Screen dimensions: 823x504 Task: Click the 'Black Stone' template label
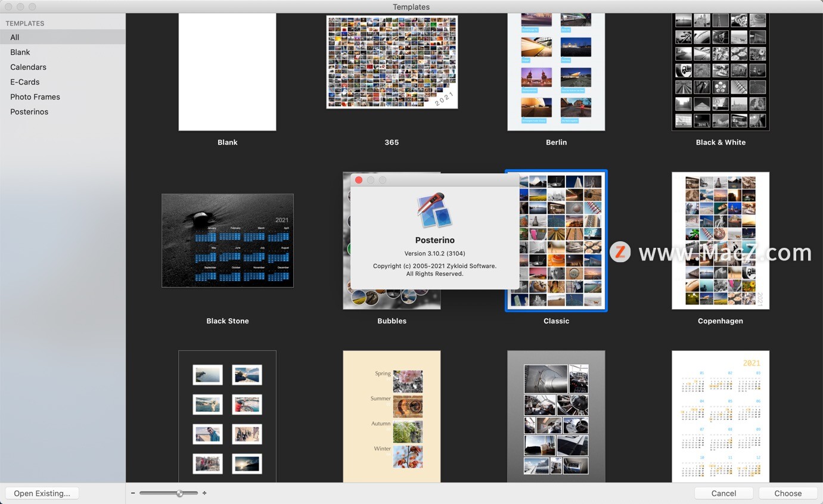pos(228,321)
